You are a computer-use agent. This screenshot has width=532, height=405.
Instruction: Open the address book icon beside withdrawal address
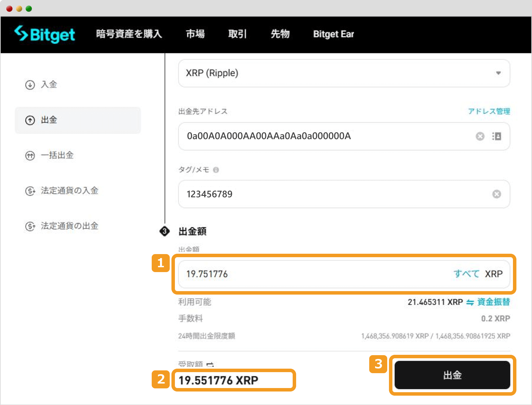[x=497, y=136]
